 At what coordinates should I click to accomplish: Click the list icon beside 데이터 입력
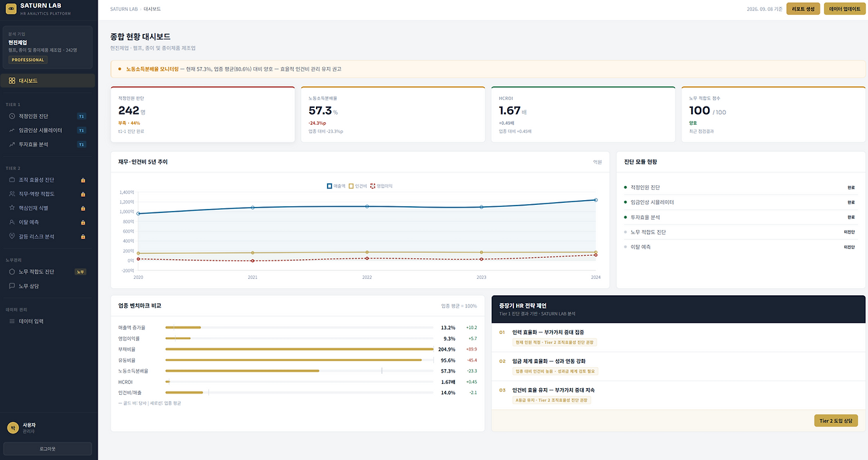12,321
